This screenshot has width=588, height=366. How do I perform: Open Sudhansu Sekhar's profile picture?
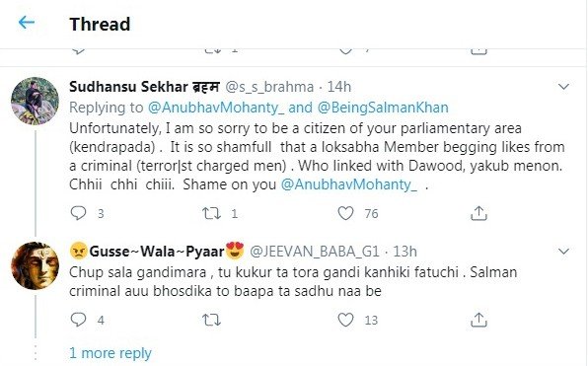pyautogui.click(x=35, y=101)
